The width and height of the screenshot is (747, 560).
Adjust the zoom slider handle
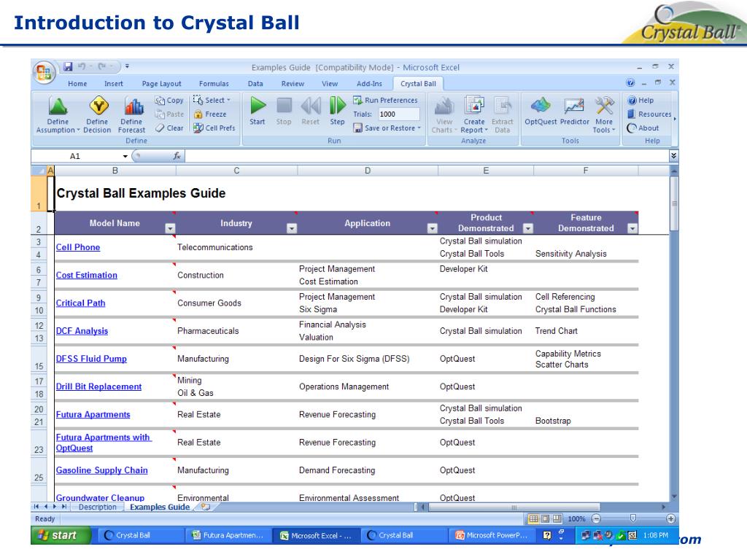pyautogui.click(x=633, y=518)
